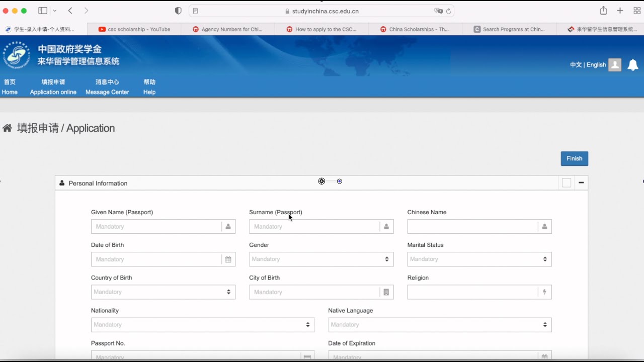Select the Home menu item
The width and height of the screenshot is (644, 362).
click(x=10, y=87)
